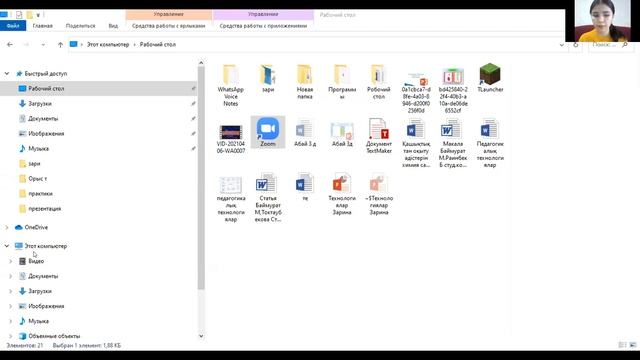Open the Программы folder
The height and width of the screenshot is (360, 640).
[x=342, y=82]
